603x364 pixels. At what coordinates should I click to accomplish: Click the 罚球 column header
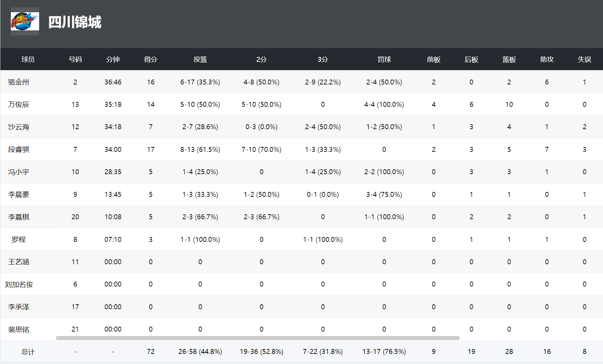click(384, 59)
